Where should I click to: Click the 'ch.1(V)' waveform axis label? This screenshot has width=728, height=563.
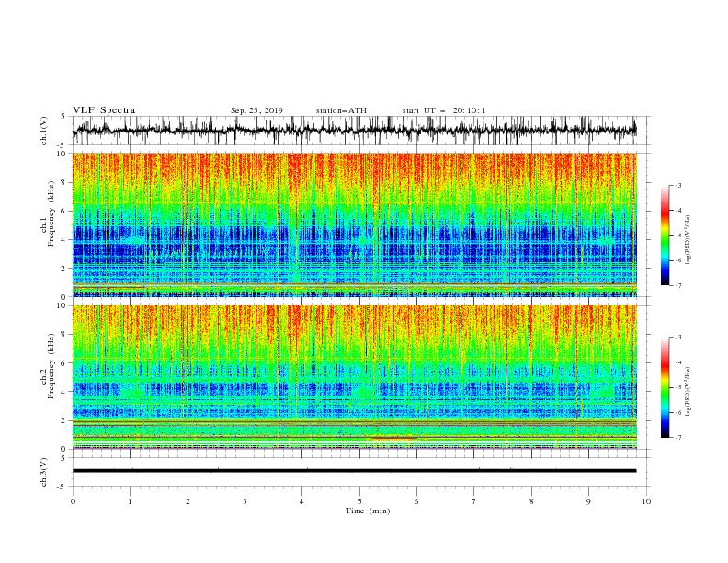pyautogui.click(x=44, y=131)
